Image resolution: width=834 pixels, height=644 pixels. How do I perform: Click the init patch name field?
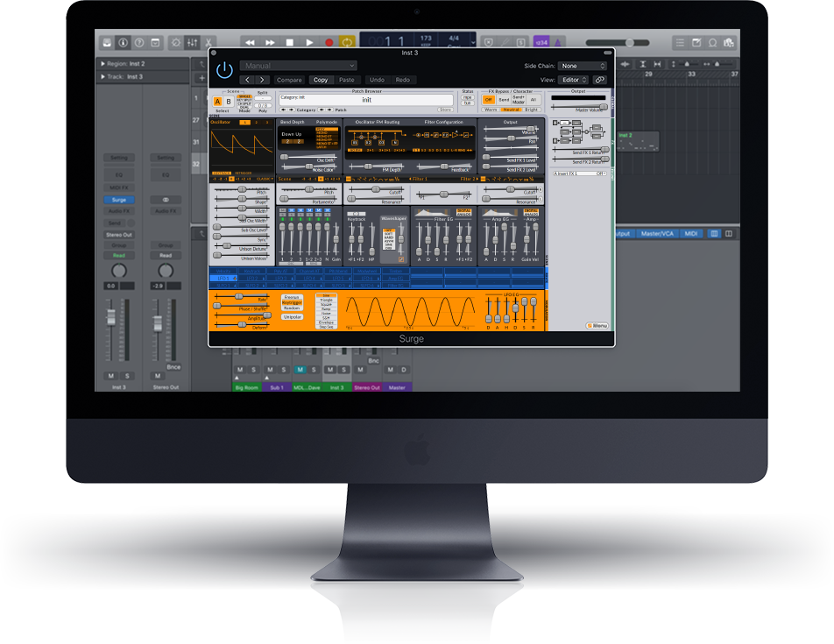click(366, 100)
